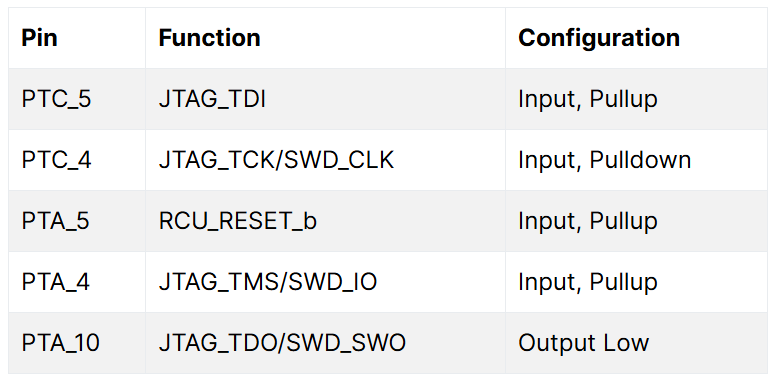Click Input, Pullup in the PTA_5 row

(587, 221)
